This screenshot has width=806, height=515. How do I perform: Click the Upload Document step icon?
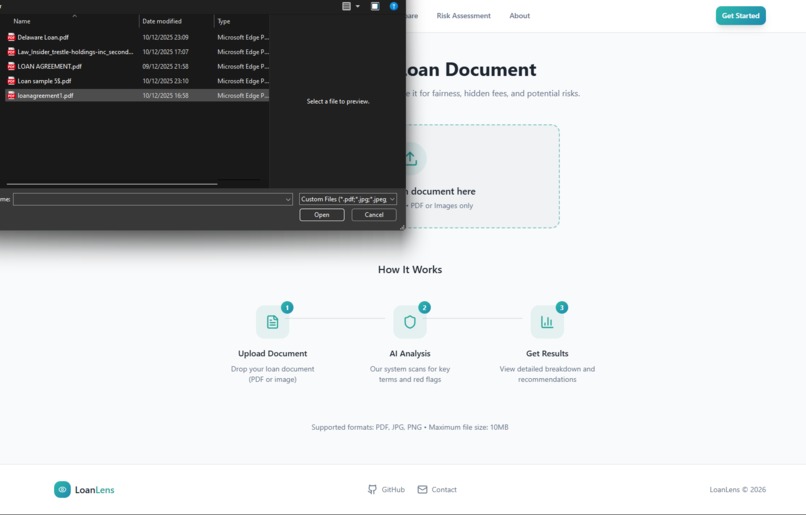click(272, 322)
